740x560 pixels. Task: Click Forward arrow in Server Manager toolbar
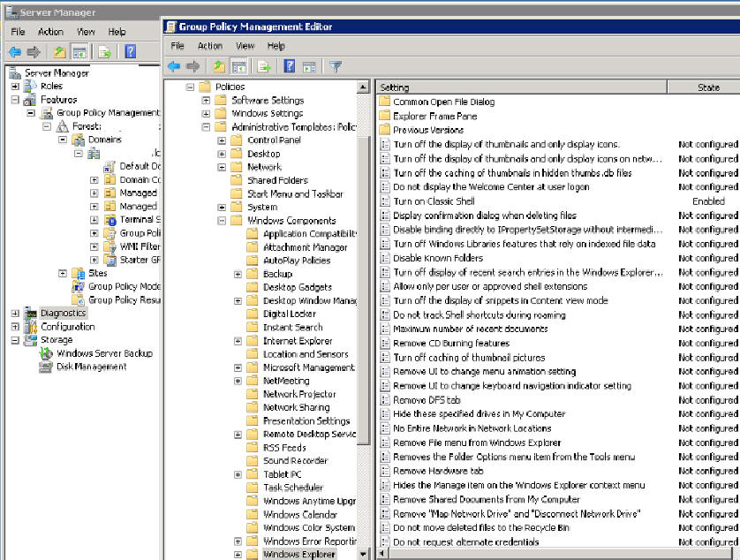point(34,52)
